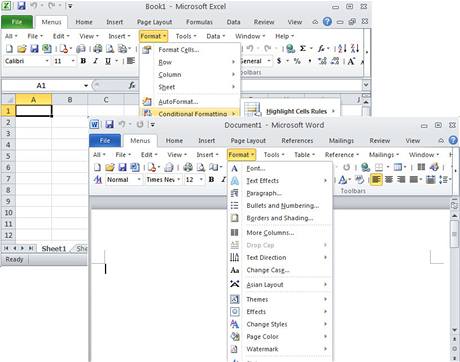Switch to Word Mailings ribbon tab
The height and width of the screenshot is (362, 460).
pos(341,141)
